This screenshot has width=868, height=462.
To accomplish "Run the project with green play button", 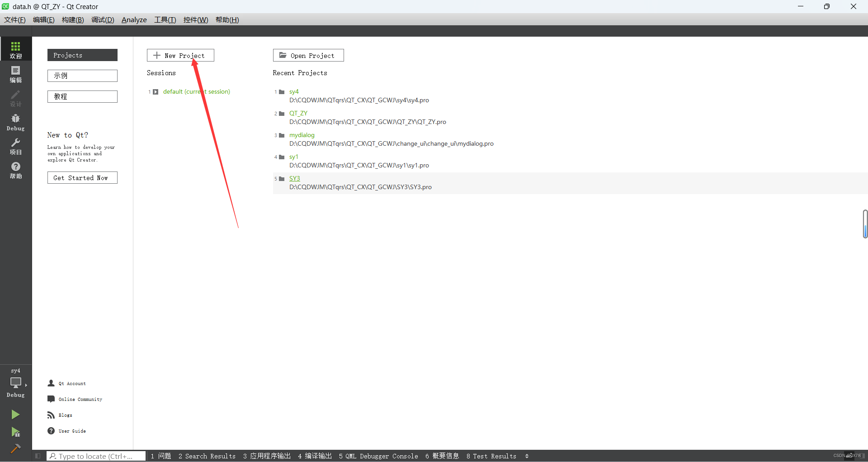I will click(15, 414).
